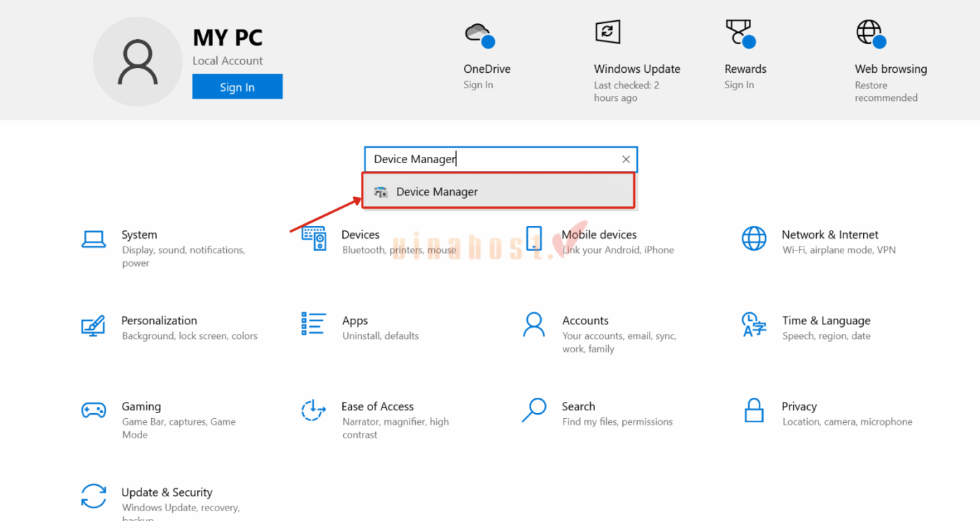Click 'Background, lock screen, colors' description
This screenshot has width=980, height=521.
(190, 336)
